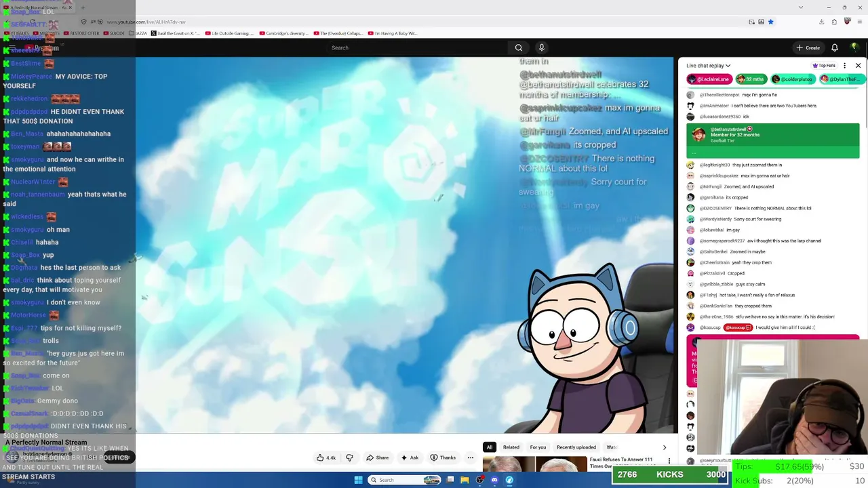This screenshot has height=488, width=868.
Task: Select the For you filter chip
Action: (x=538, y=447)
